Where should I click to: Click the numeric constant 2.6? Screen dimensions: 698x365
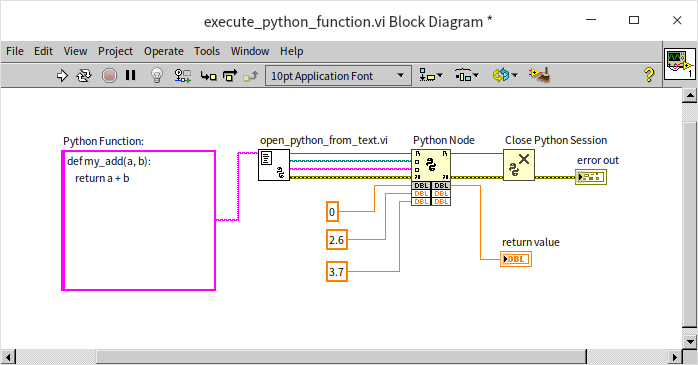pos(337,240)
